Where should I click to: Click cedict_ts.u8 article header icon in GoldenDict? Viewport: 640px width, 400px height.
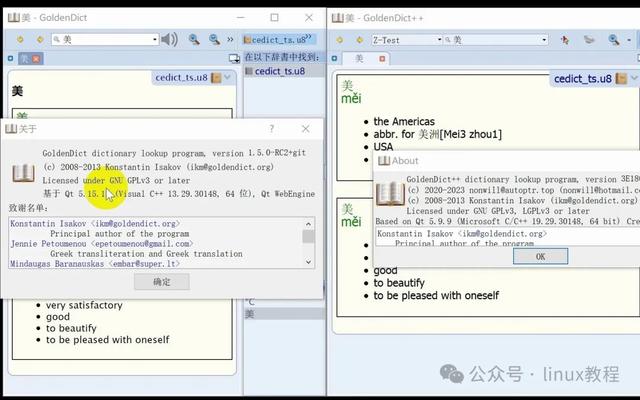[216, 78]
